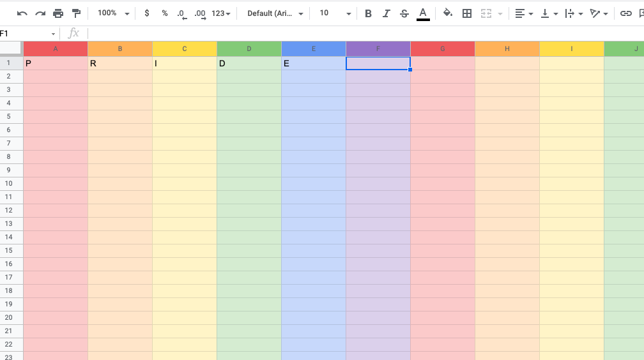
Task: Select red column A header
Action: click(56, 49)
